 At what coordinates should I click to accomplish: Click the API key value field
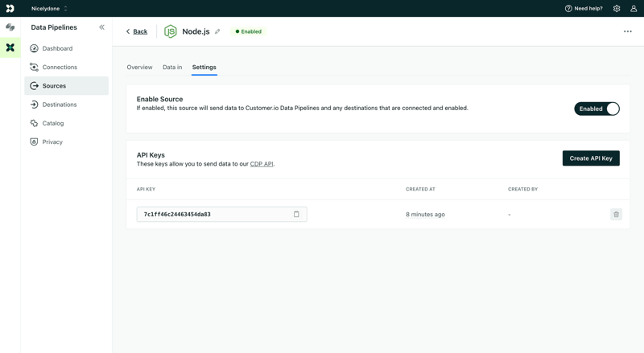coord(222,214)
